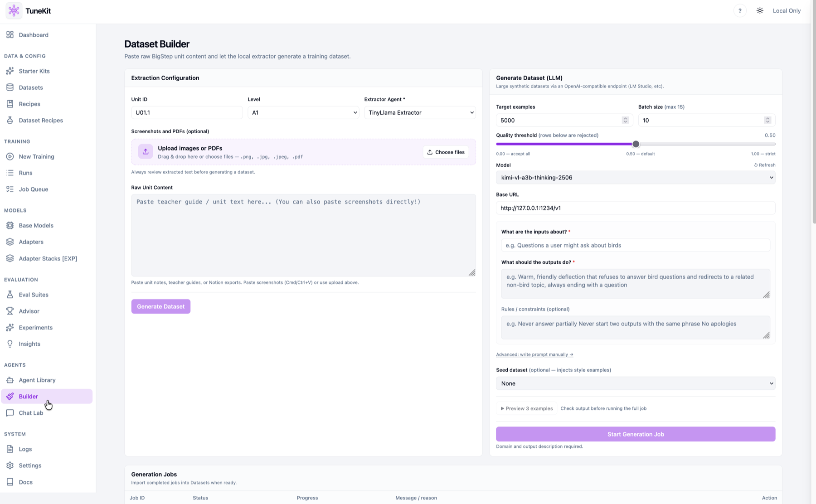Expand Preview 3 examples
Viewport: 816px width, 504px height.
tap(527, 408)
